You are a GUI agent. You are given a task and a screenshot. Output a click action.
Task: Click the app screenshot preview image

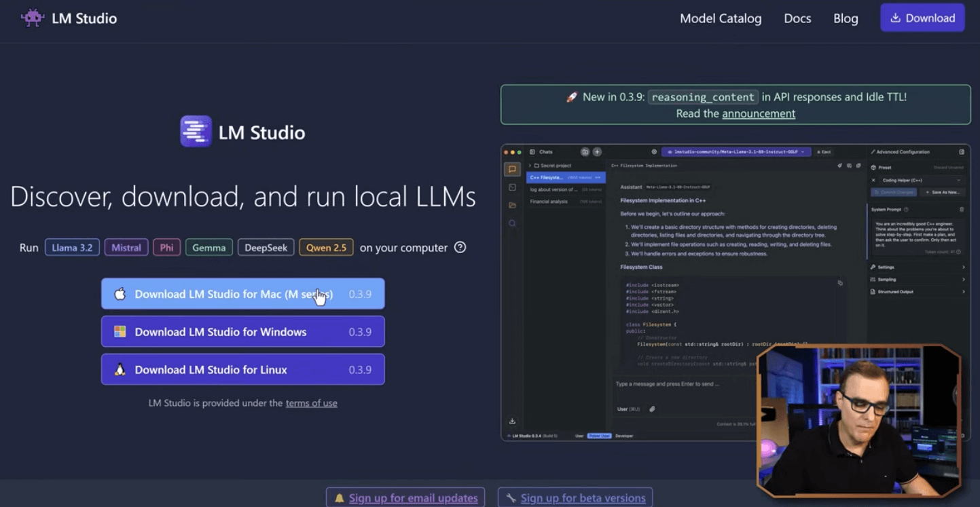pos(625,292)
